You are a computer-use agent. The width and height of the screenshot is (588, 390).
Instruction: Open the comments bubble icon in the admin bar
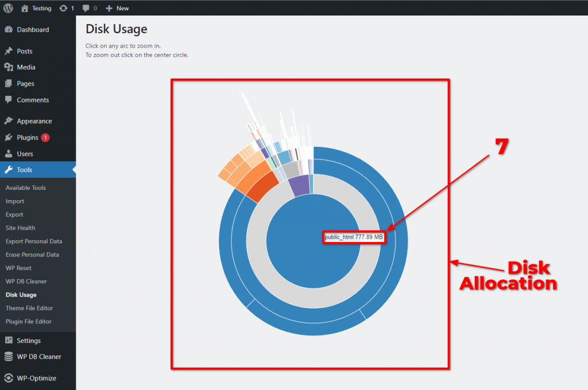point(86,8)
